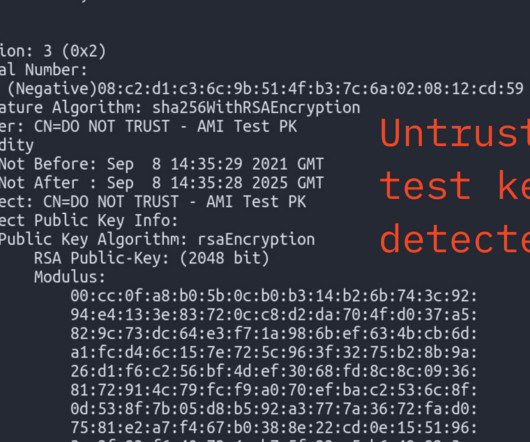Click modulus row starting 00:cc:0f

pos(273,296)
